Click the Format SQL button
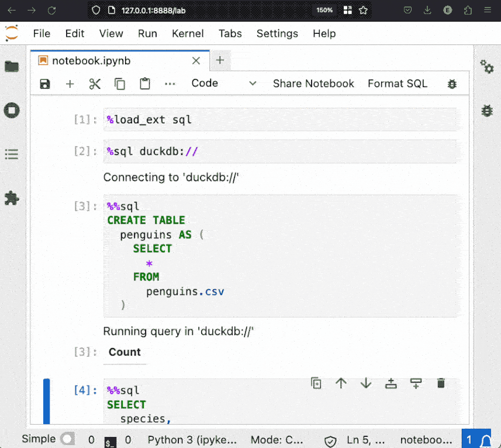This screenshot has height=448, width=501. click(397, 84)
